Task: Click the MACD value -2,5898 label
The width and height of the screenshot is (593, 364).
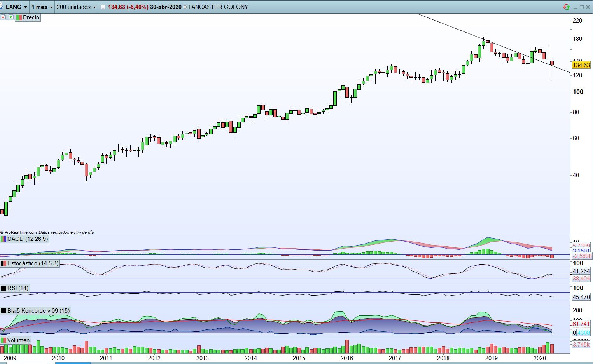Action: pos(582,256)
